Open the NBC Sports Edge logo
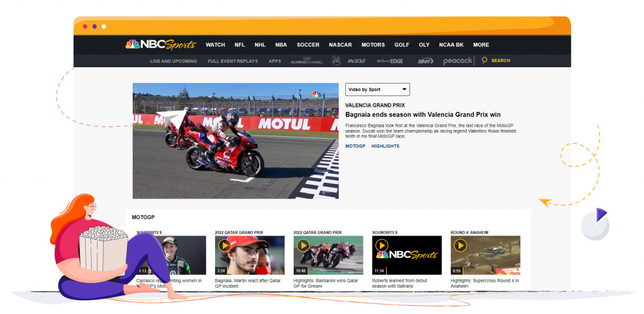The height and width of the screenshot is (314, 644). click(x=390, y=61)
